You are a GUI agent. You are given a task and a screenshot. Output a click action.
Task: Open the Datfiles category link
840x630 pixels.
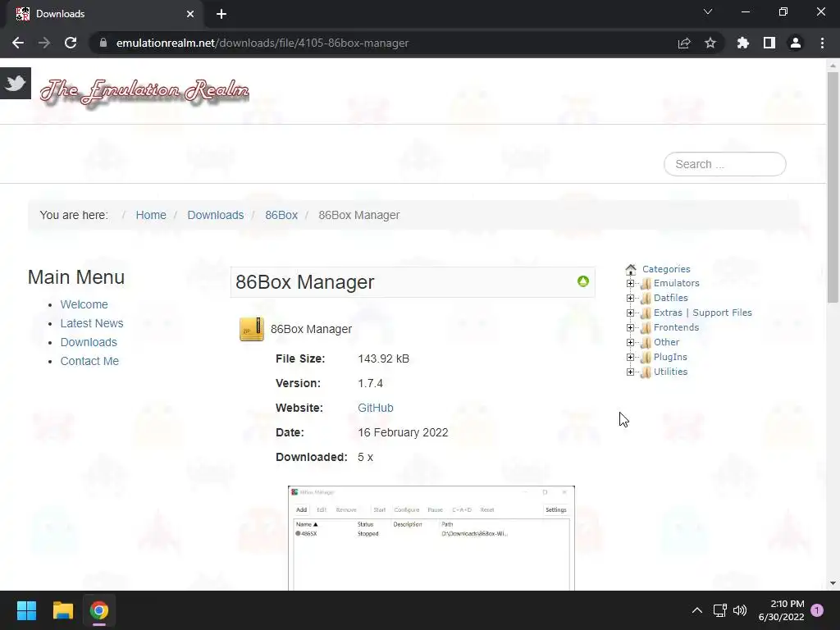pyautogui.click(x=671, y=298)
